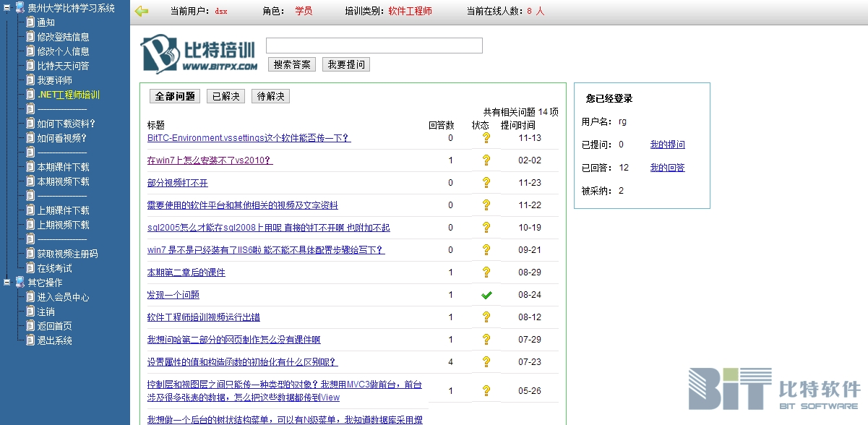This screenshot has width=868, height=425.
Task: Click the yellow back arrow icon
Action: tap(142, 12)
